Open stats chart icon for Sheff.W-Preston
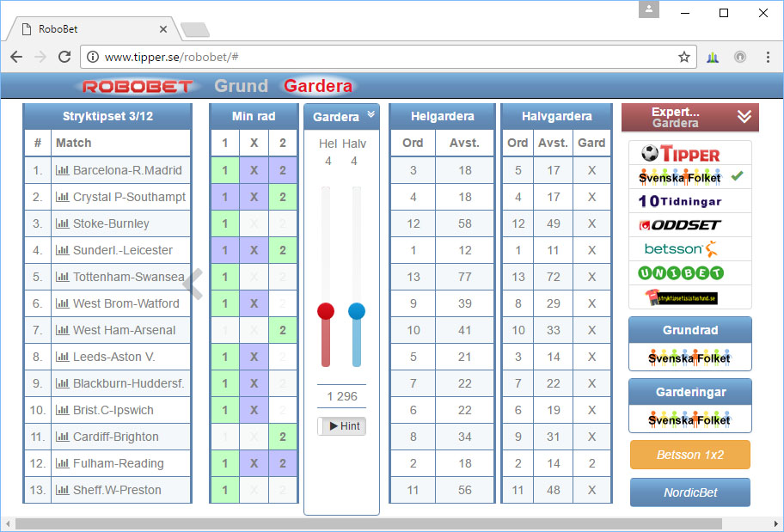 (x=62, y=490)
